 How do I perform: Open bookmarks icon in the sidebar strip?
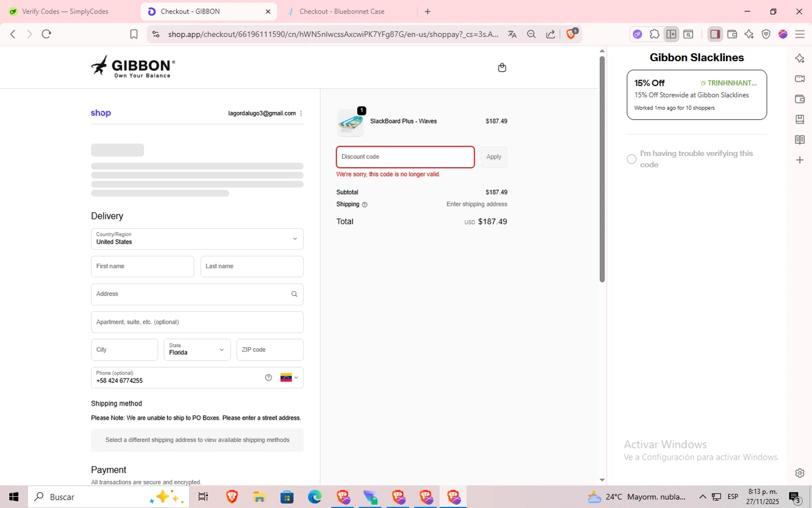(800, 119)
